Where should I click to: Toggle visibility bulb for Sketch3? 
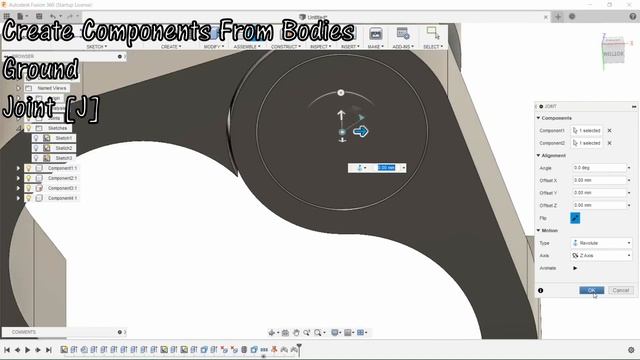36,158
